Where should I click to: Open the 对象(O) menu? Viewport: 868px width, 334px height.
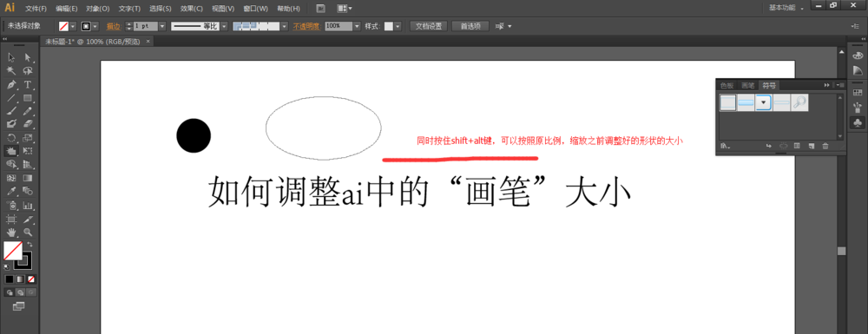point(98,9)
